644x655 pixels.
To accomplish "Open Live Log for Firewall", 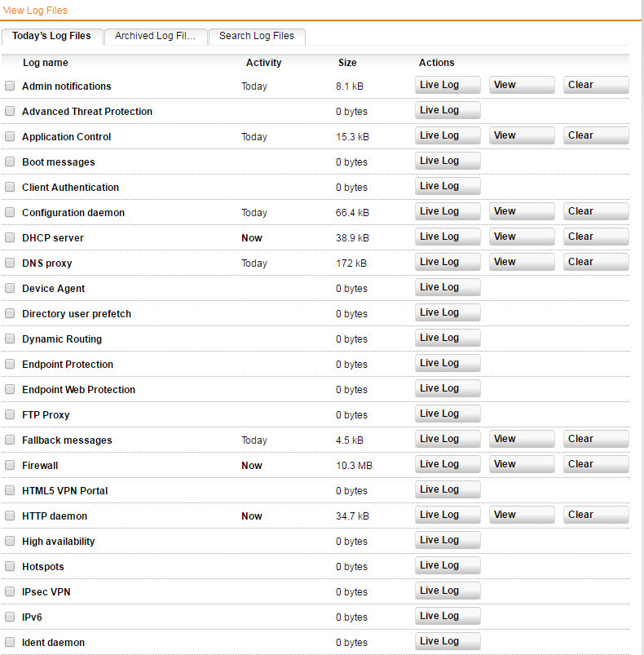I will (448, 464).
